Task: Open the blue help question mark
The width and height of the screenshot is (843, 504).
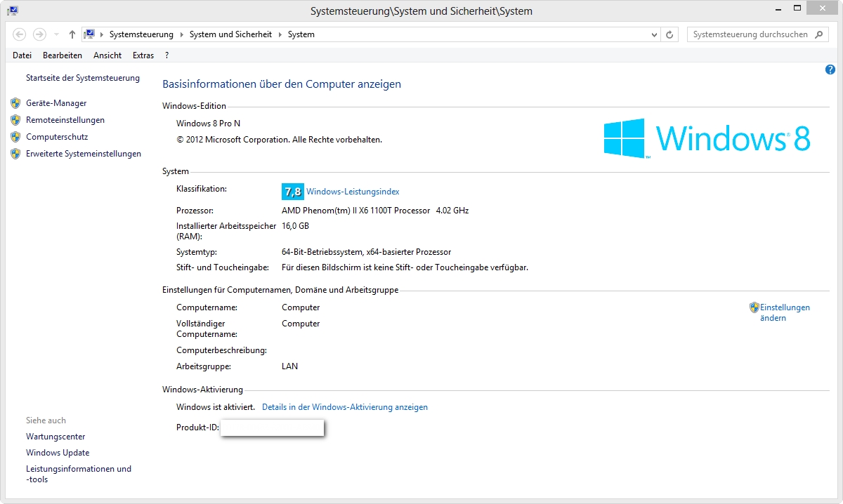Action: [830, 69]
